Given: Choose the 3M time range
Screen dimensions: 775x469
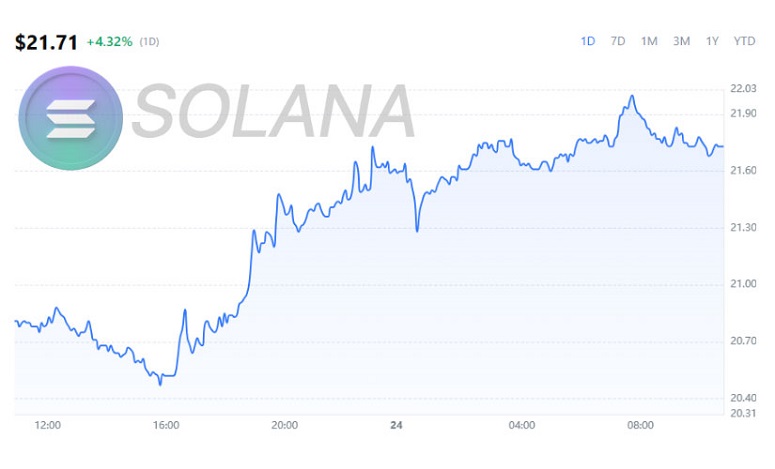Looking at the screenshot, I should 681,41.
